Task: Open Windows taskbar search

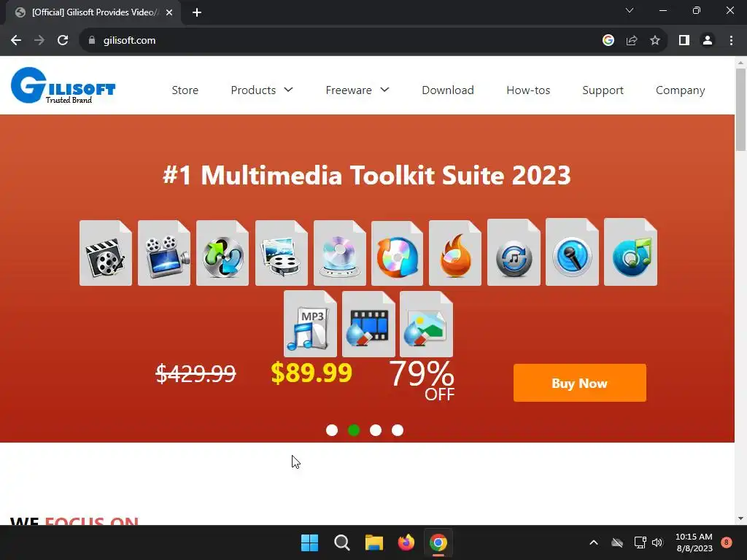Action: pyautogui.click(x=342, y=542)
